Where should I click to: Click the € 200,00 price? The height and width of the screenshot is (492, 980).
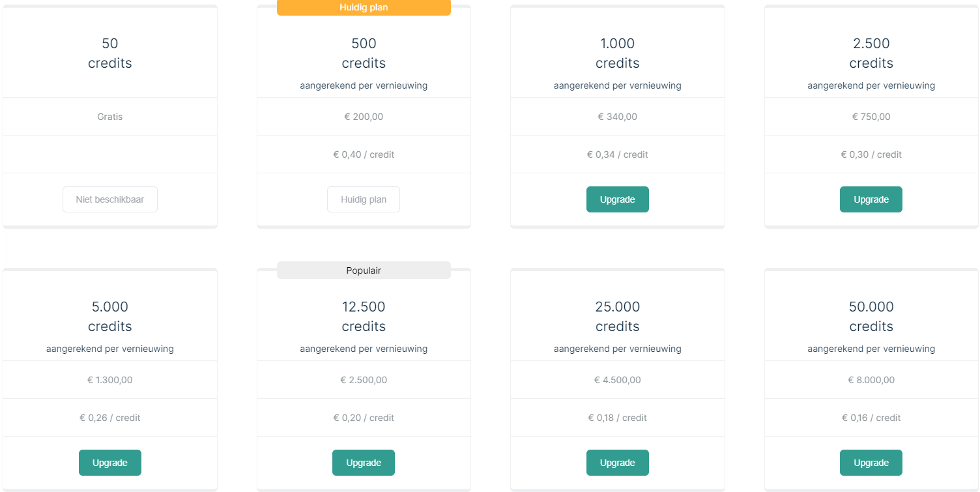pos(363,117)
